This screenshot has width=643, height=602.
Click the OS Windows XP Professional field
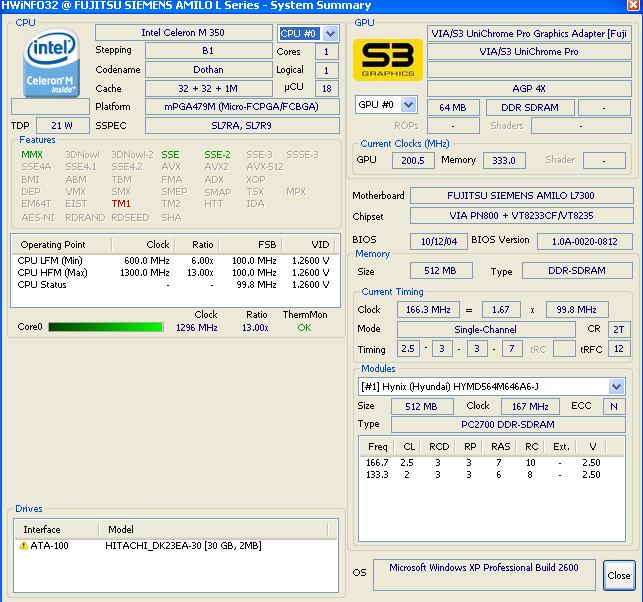pos(484,575)
